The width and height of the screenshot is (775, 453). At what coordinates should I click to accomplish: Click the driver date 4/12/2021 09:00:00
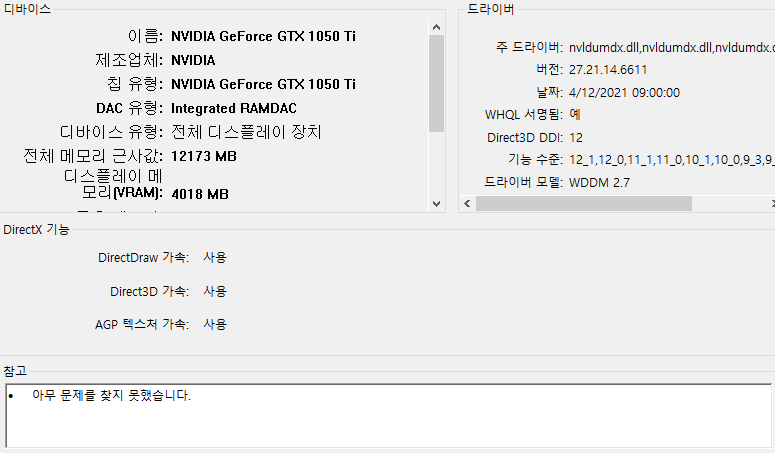coord(624,92)
